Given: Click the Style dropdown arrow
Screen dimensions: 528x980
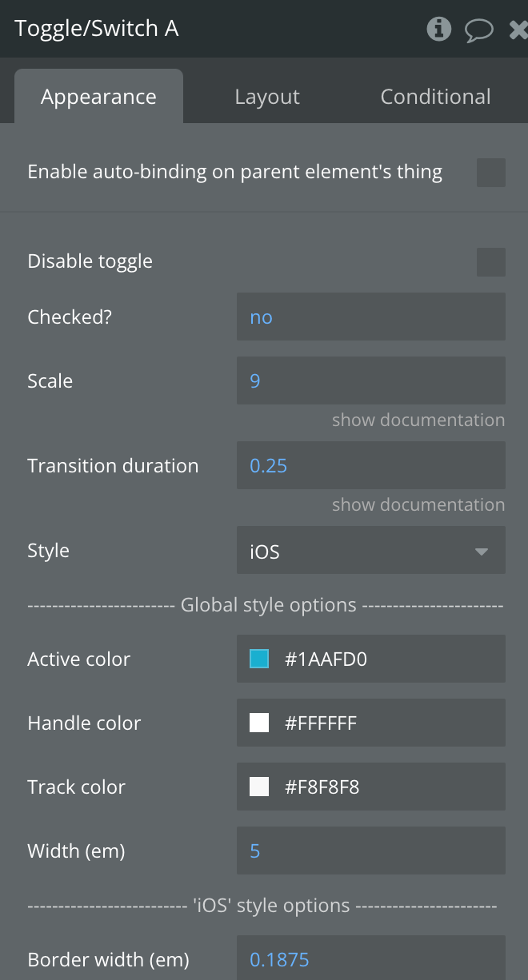Looking at the screenshot, I should [x=482, y=552].
